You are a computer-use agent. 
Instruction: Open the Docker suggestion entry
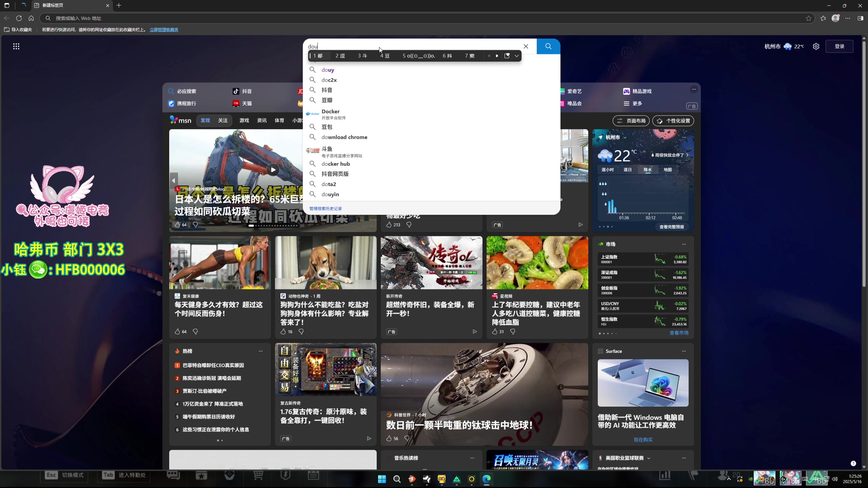pos(431,114)
